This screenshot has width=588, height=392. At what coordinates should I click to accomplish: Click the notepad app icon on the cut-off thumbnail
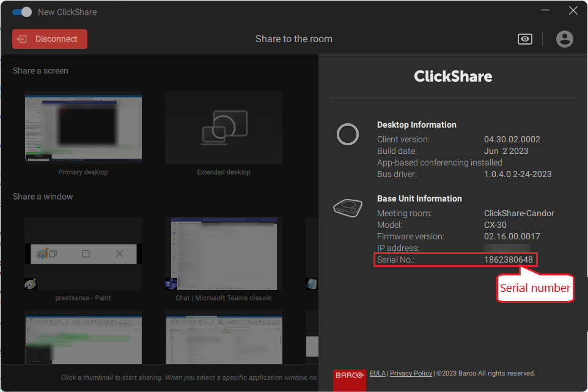click(312, 284)
